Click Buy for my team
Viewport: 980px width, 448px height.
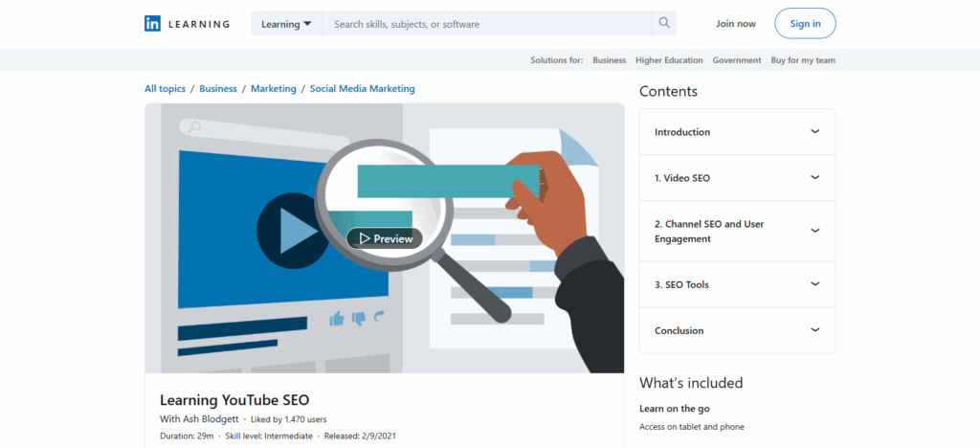(x=803, y=60)
